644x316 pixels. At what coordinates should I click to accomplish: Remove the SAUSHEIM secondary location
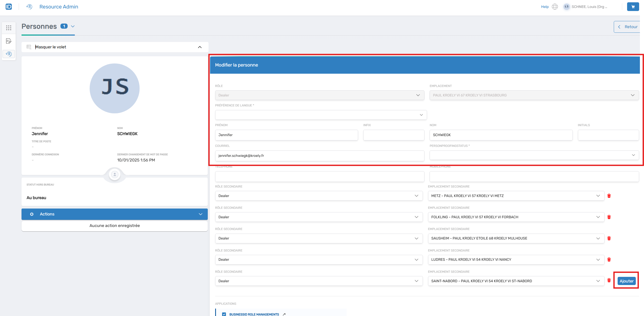click(609, 238)
